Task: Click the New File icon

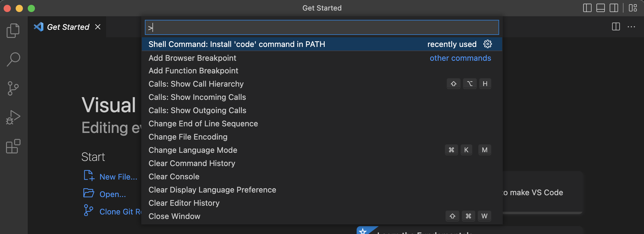Action: (89, 175)
